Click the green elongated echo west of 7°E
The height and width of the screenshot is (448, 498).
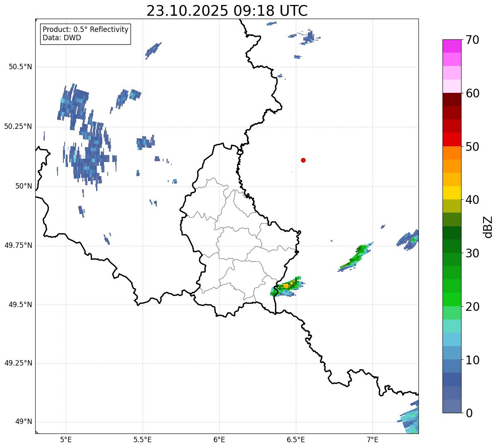[355, 258]
